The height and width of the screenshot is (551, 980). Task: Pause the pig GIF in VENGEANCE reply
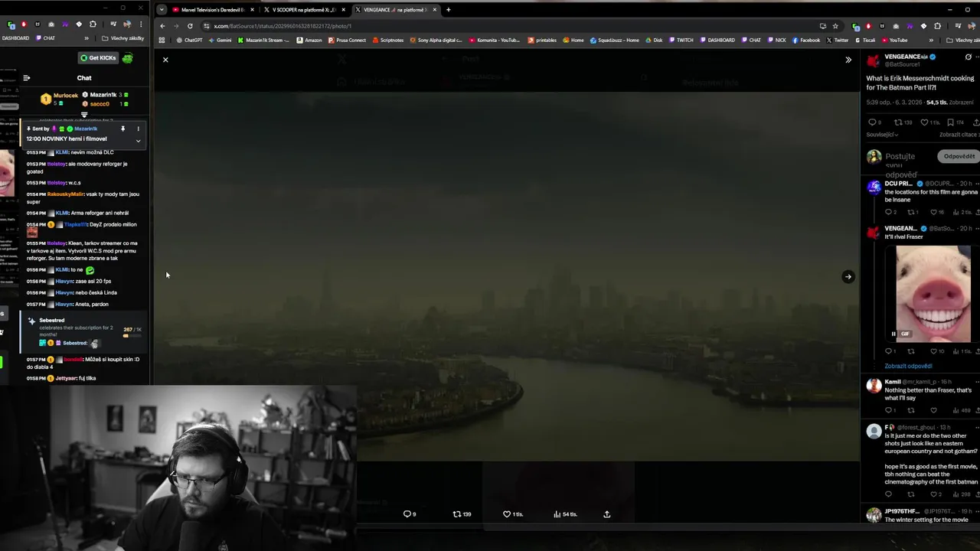pyautogui.click(x=893, y=334)
